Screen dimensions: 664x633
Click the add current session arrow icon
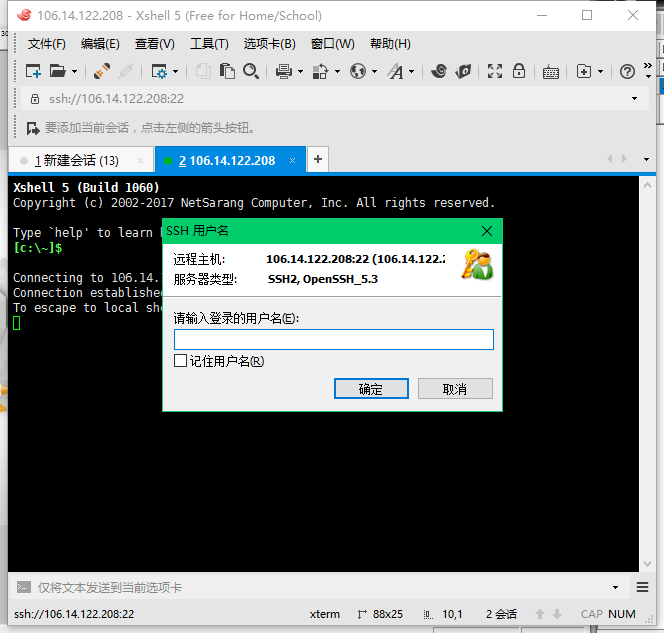coord(33,128)
